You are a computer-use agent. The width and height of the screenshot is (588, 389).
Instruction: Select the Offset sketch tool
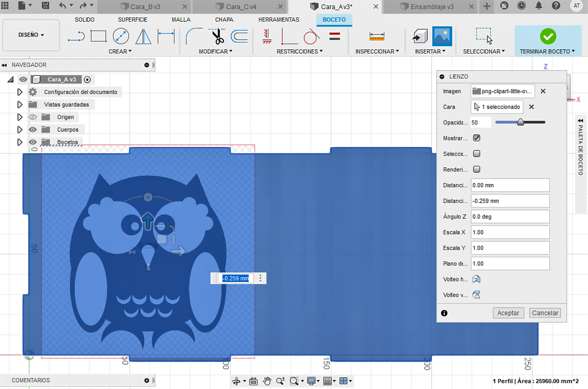239,36
